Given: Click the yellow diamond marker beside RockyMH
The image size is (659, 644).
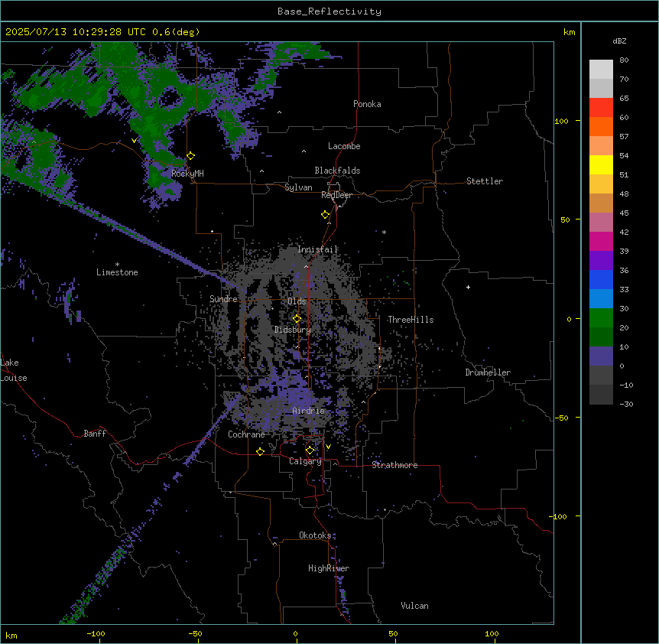Looking at the screenshot, I should [191, 156].
